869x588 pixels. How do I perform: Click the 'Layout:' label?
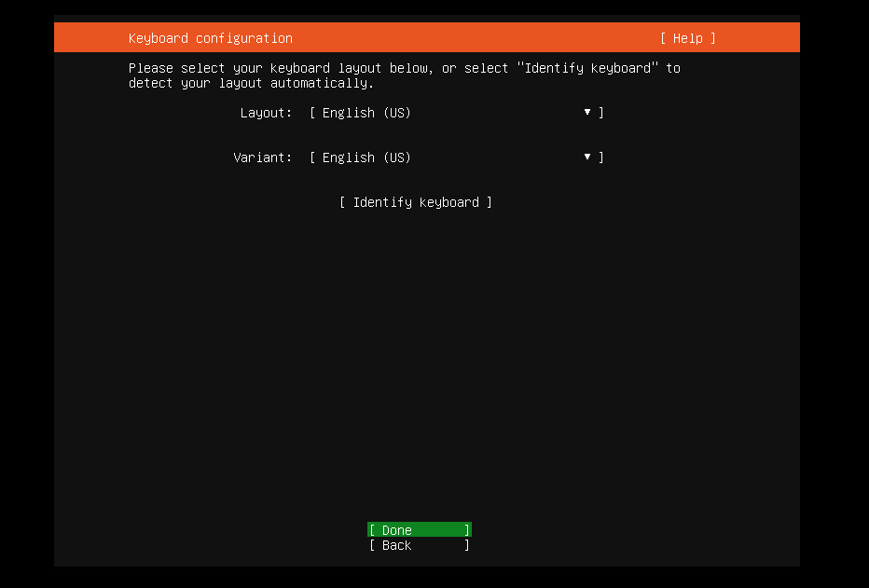[x=266, y=113]
